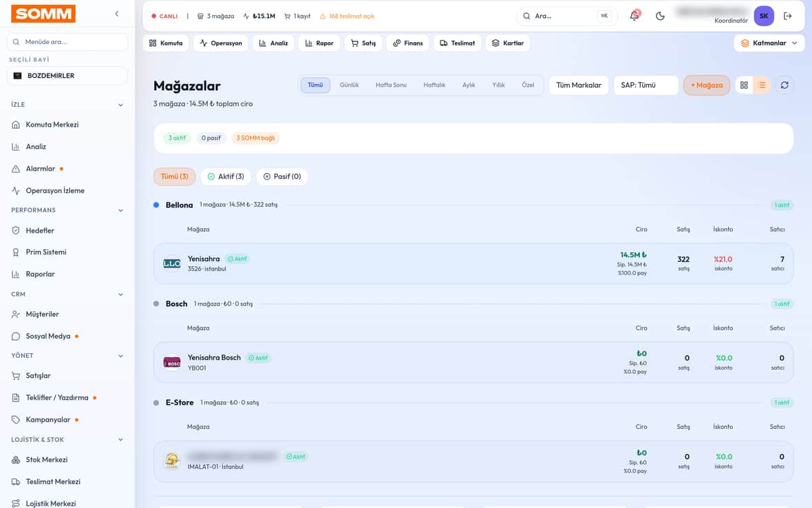The image size is (812, 508).
Task: Open the SAP: Tümü filter
Action: 645,85
